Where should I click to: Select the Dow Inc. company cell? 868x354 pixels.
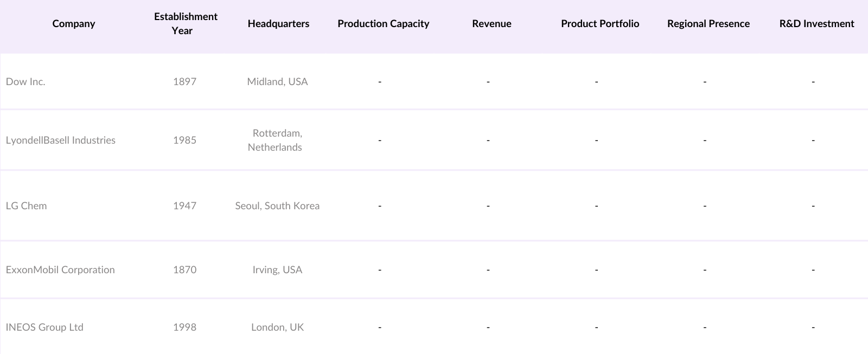coord(25,82)
